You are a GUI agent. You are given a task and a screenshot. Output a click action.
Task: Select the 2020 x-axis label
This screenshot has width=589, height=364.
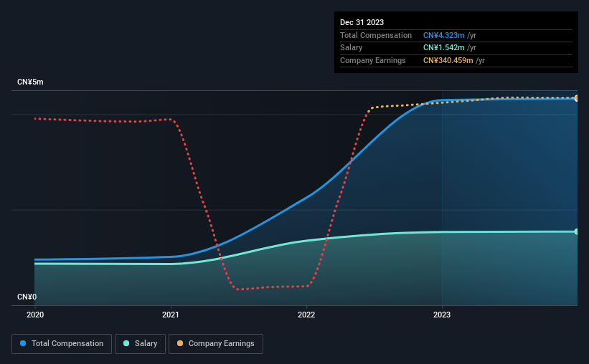35,315
